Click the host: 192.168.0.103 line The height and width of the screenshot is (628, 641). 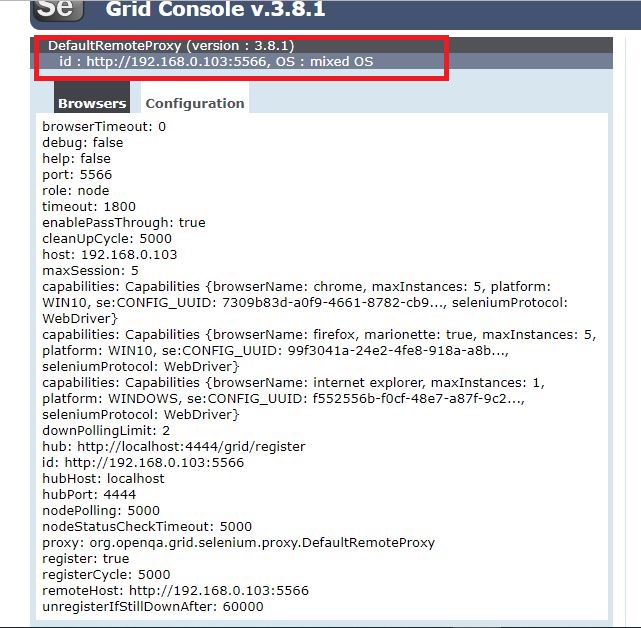click(110, 254)
